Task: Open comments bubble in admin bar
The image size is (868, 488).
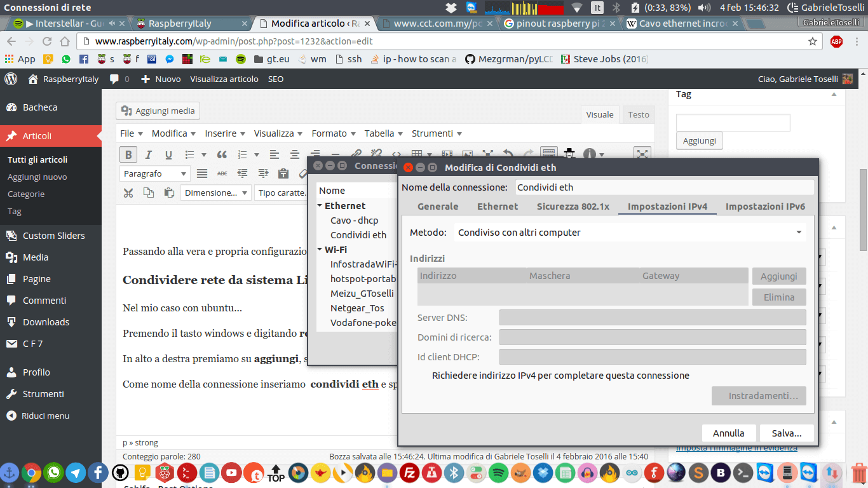Action: pyautogui.click(x=119, y=79)
